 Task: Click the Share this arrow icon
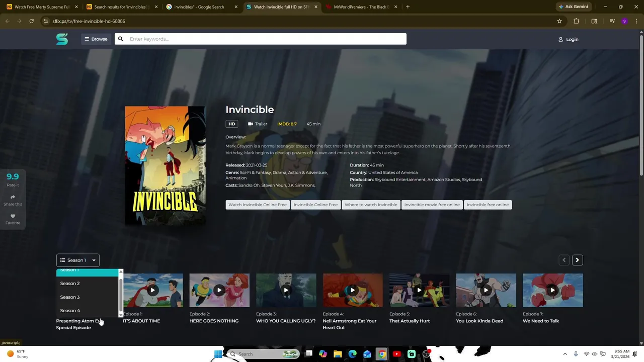[x=13, y=197]
